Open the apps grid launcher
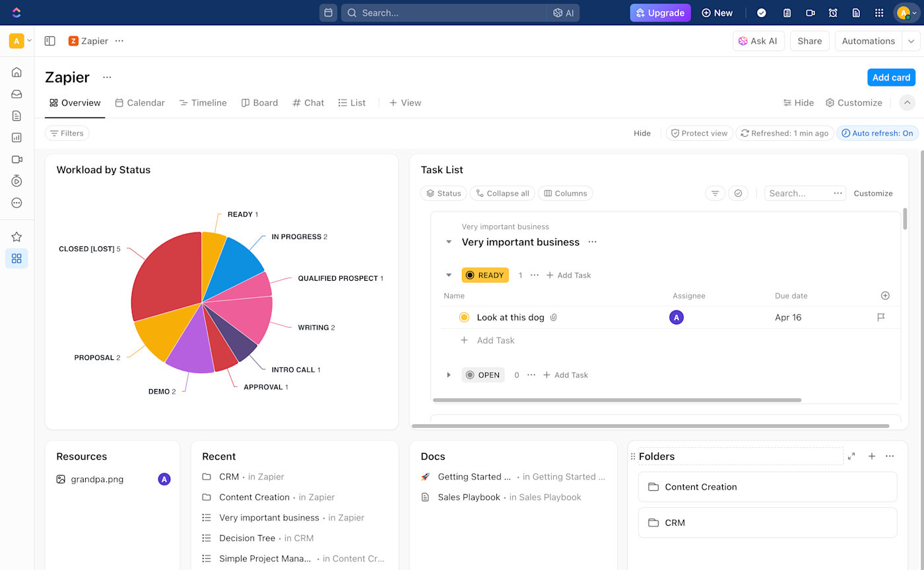Image resolution: width=924 pixels, height=570 pixels. pos(879,13)
